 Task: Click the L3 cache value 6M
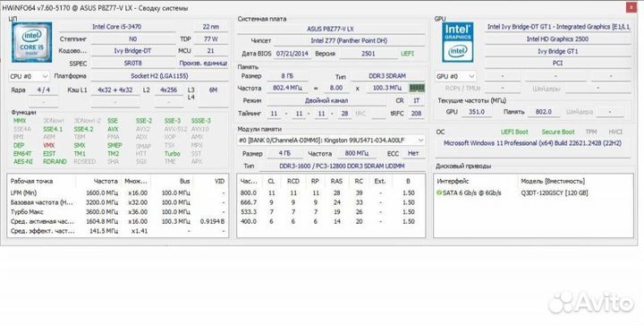coord(213,90)
